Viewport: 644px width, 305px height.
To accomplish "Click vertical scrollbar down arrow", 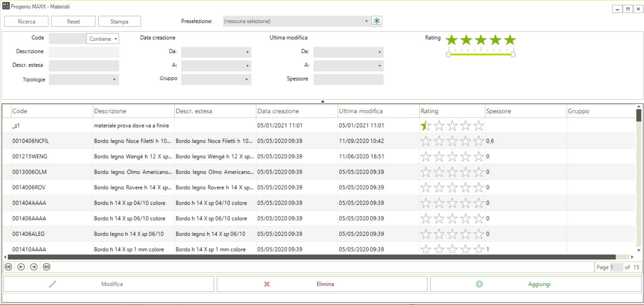I will click(x=639, y=250).
